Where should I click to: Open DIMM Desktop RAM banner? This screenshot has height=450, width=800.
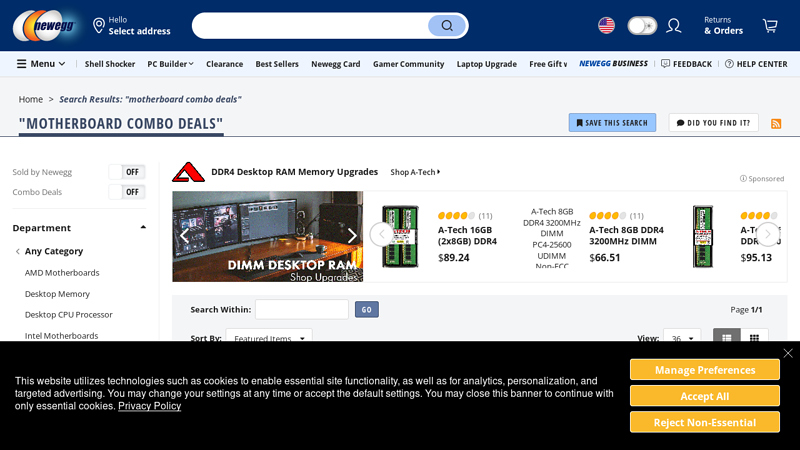(267, 236)
